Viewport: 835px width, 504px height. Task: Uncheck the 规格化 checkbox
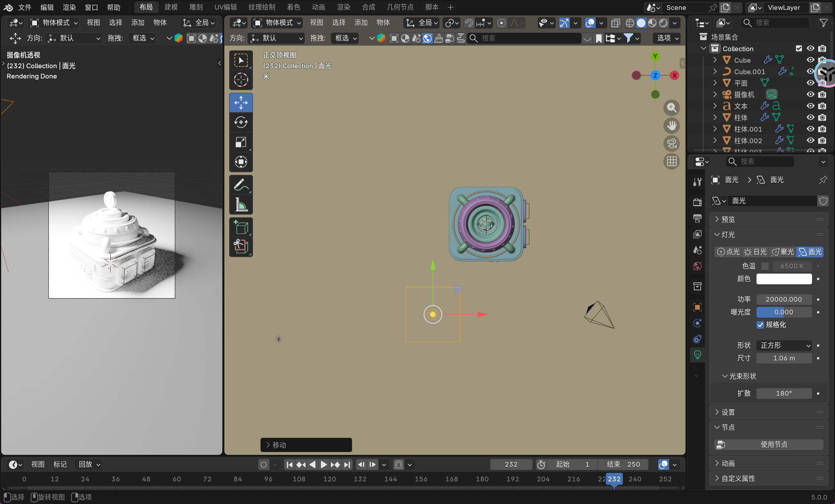760,325
